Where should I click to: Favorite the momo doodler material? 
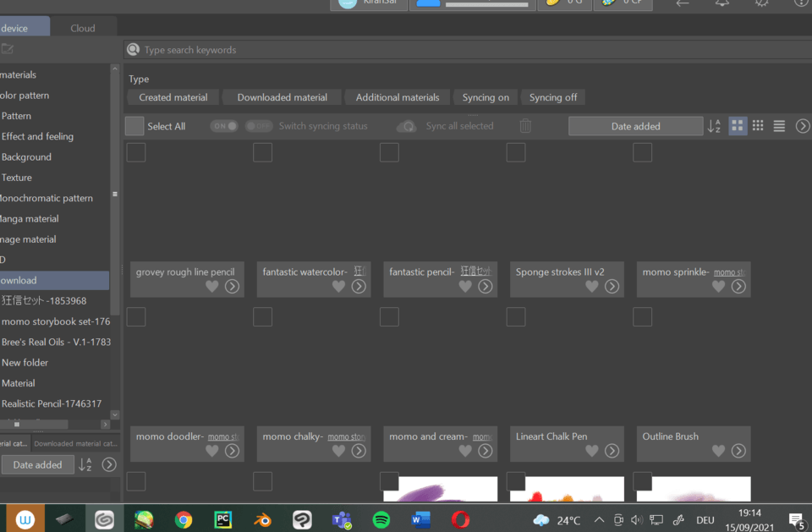(211, 451)
